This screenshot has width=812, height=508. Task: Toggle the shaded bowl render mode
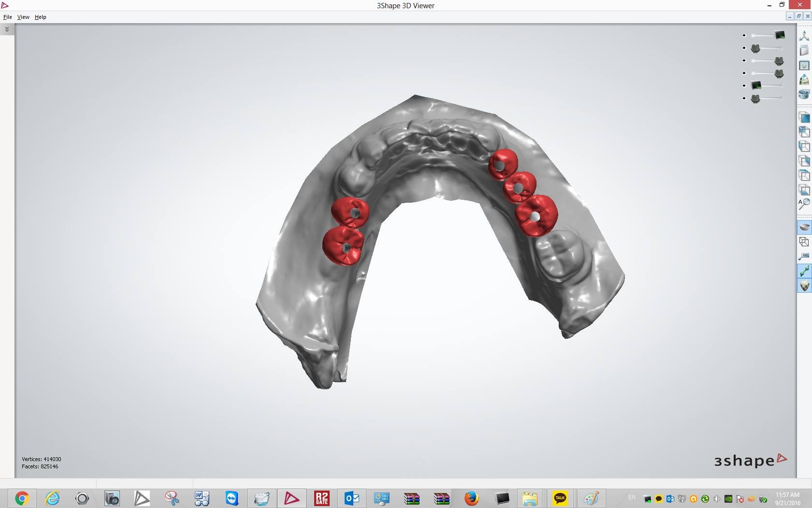coord(804,226)
